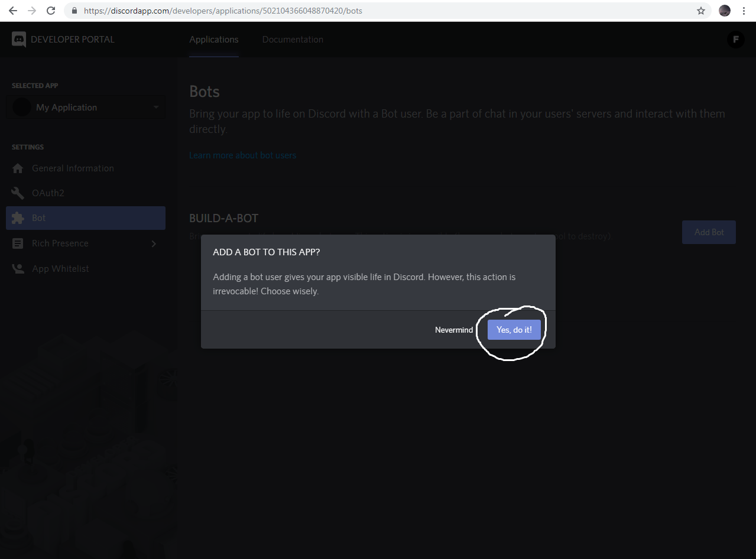Image resolution: width=756 pixels, height=559 pixels.
Task: Click the wrench icon beside OAuth2
Action: pos(18,193)
